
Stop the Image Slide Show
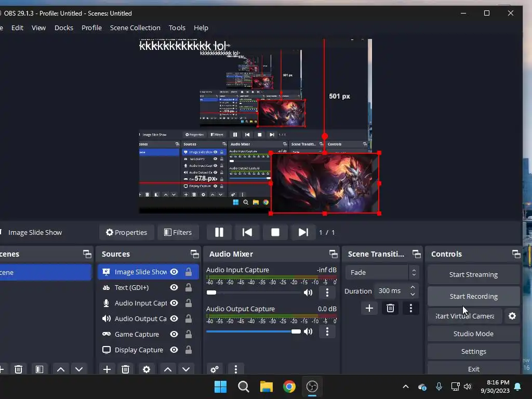[x=275, y=232]
